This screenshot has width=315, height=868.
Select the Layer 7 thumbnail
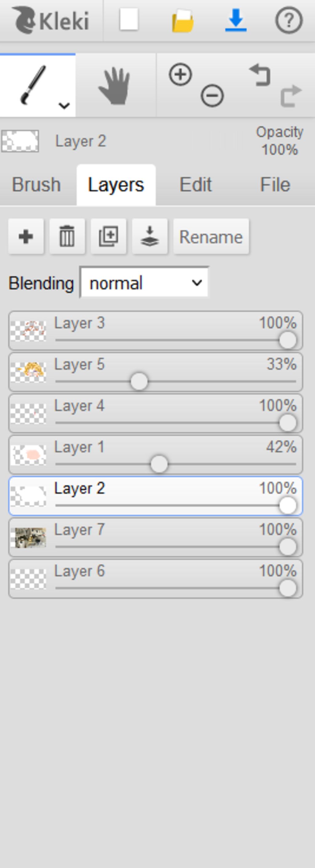point(29,537)
